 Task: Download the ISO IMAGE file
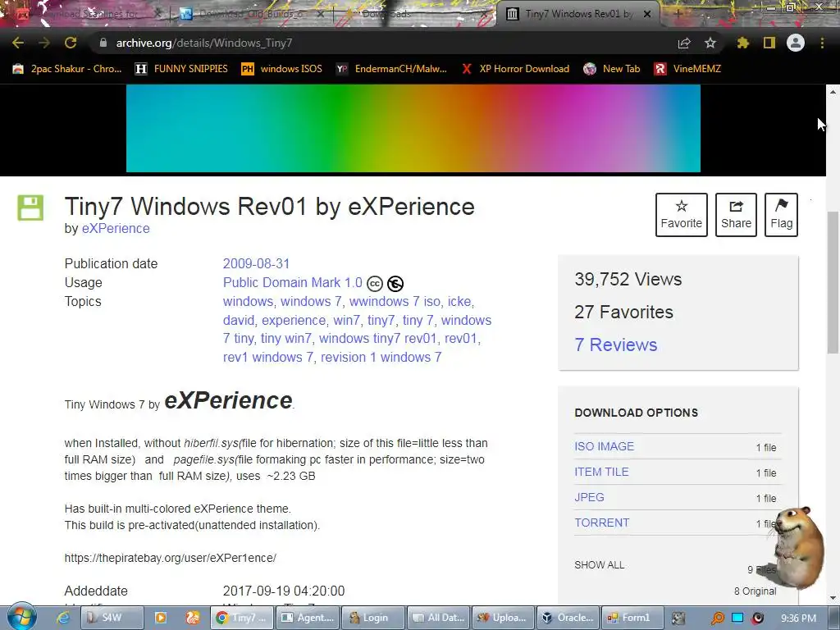(x=605, y=446)
